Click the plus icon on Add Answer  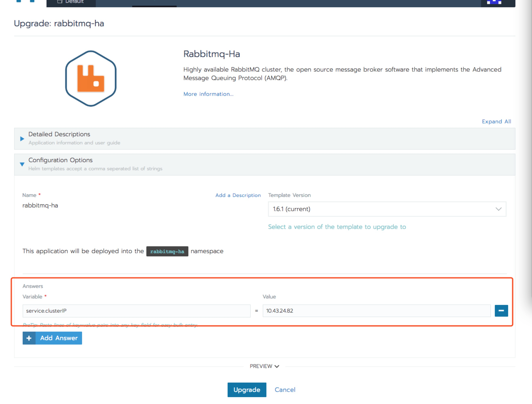point(29,338)
